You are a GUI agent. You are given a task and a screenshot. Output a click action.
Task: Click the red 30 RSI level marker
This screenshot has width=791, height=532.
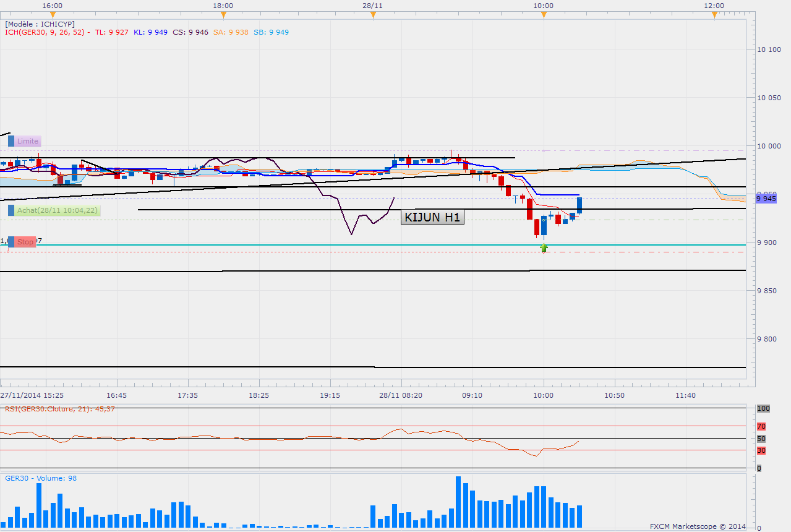pos(761,450)
